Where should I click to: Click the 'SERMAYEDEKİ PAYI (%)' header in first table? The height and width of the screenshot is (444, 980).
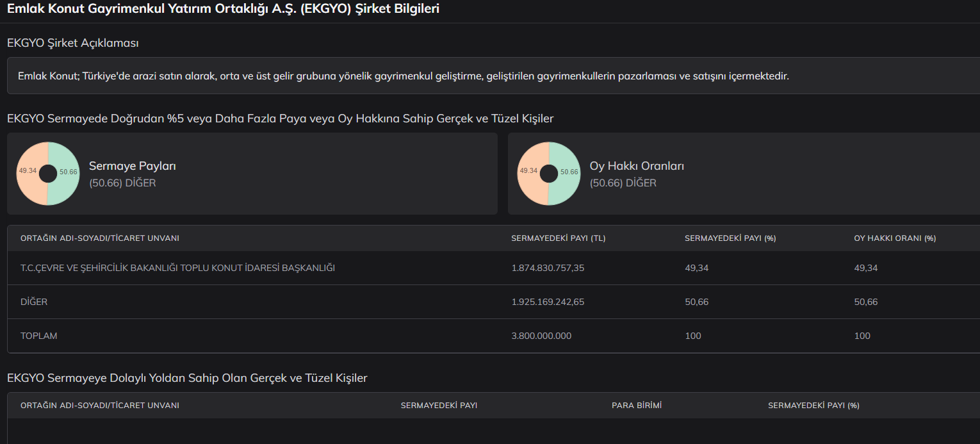(x=730, y=238)
